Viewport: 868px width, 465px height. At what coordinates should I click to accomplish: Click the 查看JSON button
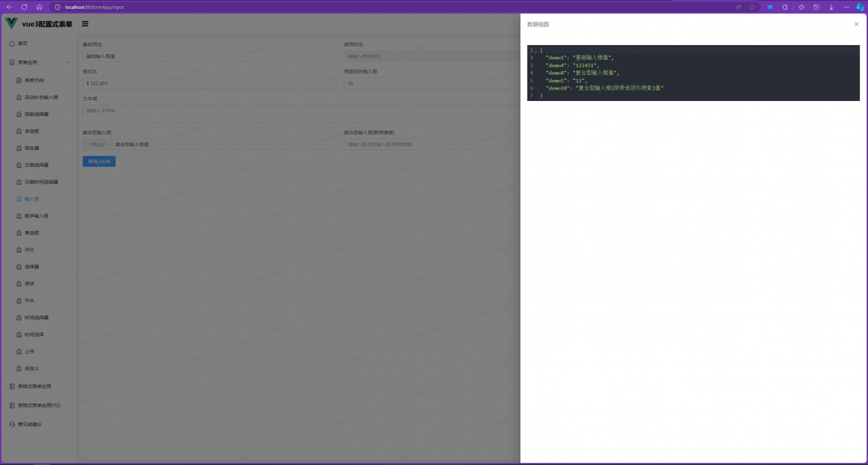pyautogui.click(x=99, y=161)
